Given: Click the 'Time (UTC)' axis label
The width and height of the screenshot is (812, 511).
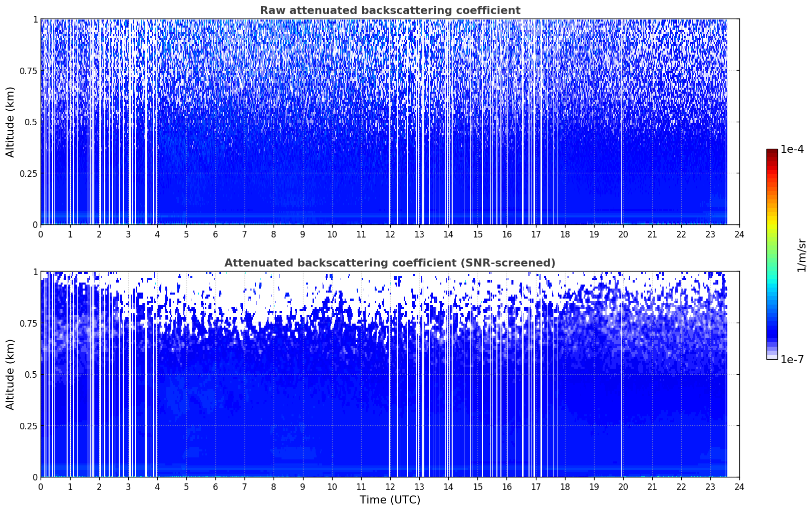Looking at the screenshot, I should tap(390, 500).
